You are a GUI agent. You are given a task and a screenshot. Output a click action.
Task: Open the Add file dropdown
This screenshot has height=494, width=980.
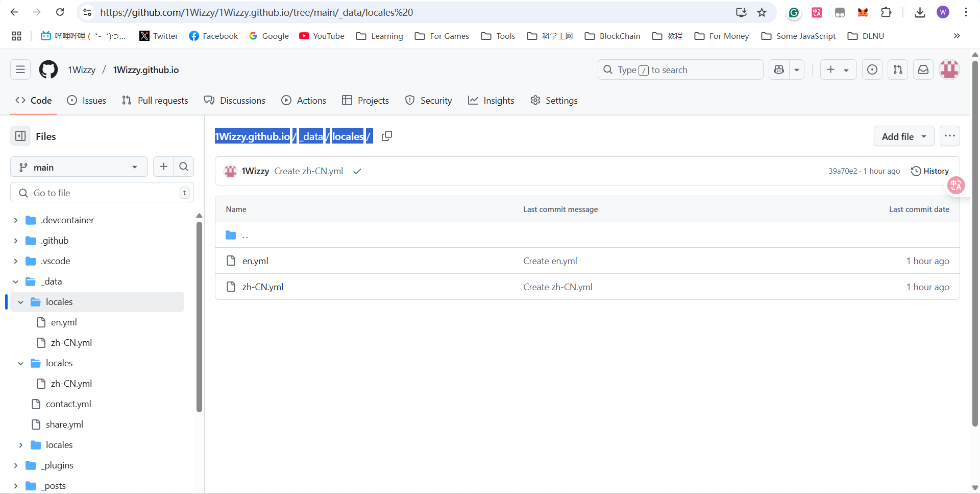click(904, 136)
